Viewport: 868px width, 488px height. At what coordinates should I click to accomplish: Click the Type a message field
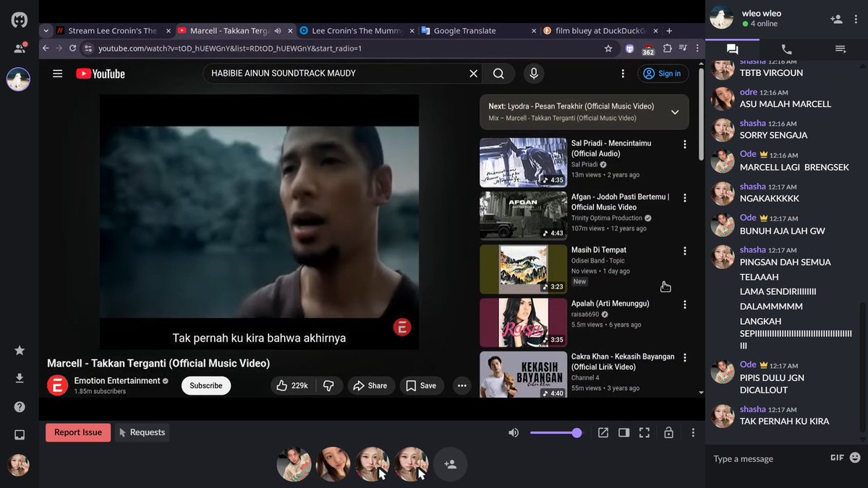point(767,458)
